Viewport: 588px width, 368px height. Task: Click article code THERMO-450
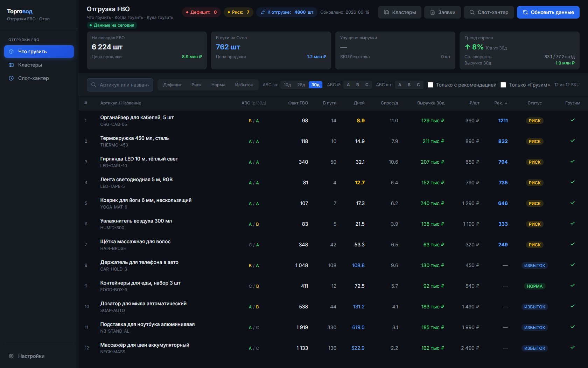click(x=114, y=145)
